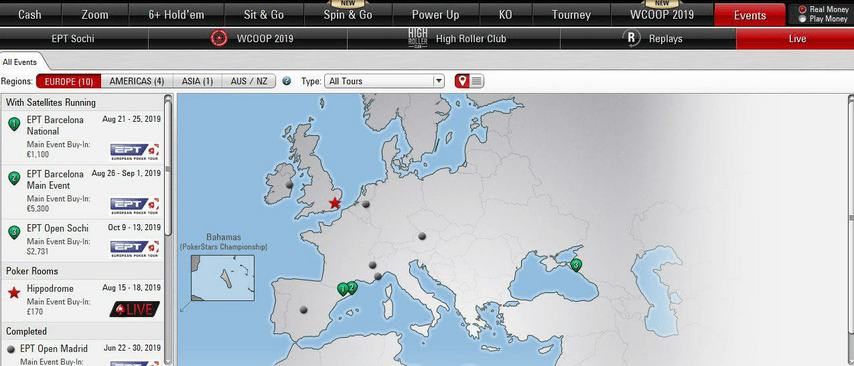Screen dimensions: 854x366
Task: Select the Play Money radio button
Action: 802,19
